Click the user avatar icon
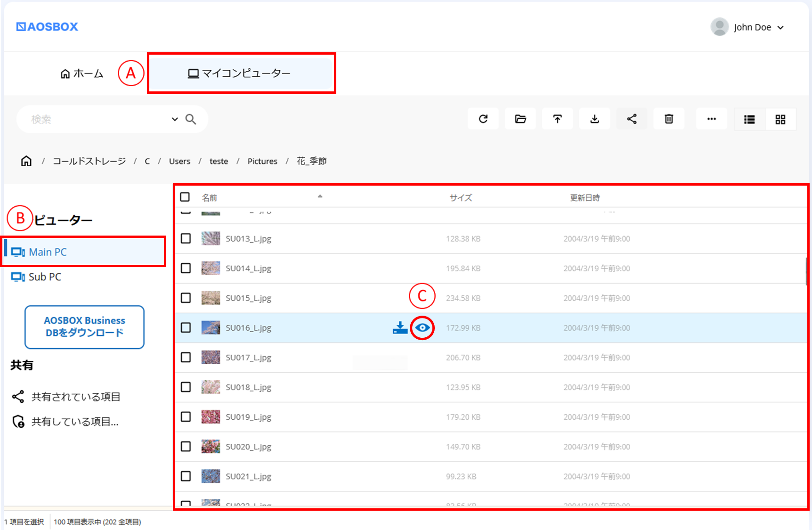 [x=719, y=27]
